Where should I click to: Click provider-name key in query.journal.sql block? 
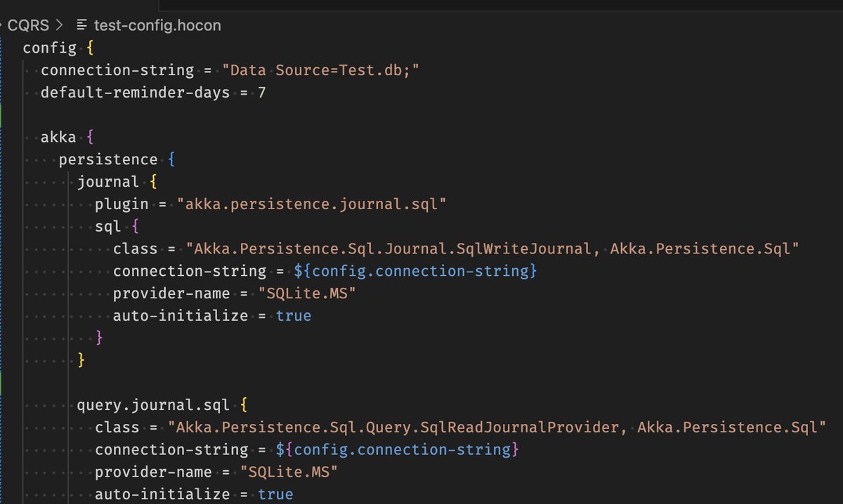(153, 472)
